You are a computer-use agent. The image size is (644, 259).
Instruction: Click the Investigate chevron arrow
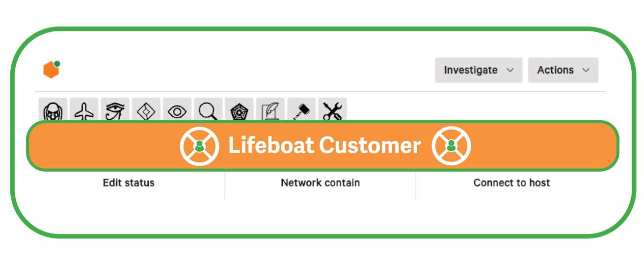point(510,71)
